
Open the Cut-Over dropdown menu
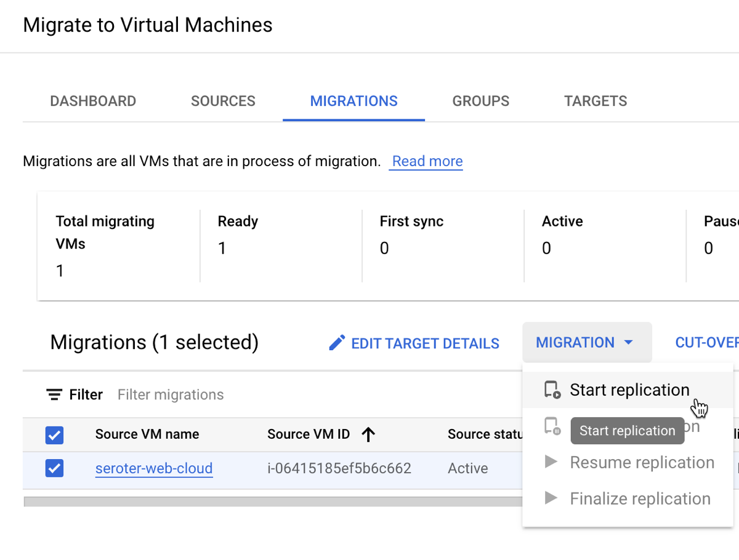point(706,343)
